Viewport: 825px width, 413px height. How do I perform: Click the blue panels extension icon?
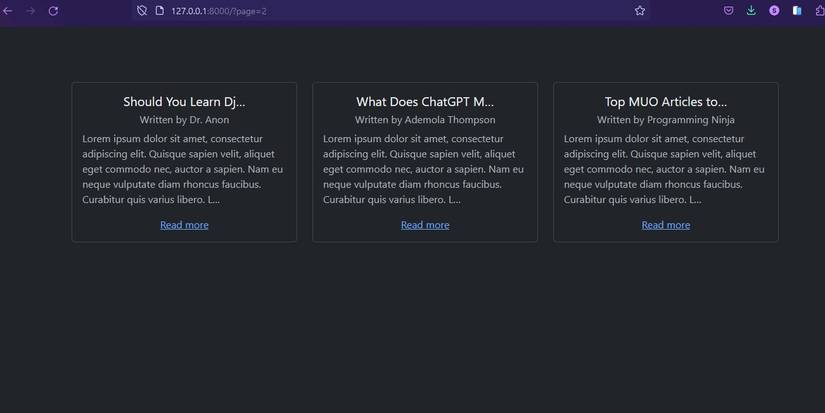797,11
